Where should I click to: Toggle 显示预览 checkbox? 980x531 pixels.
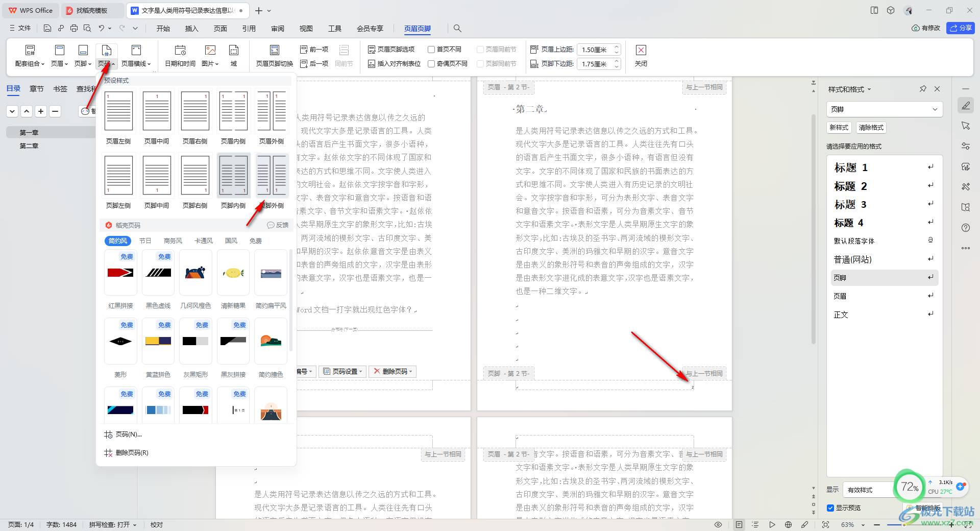830,508
